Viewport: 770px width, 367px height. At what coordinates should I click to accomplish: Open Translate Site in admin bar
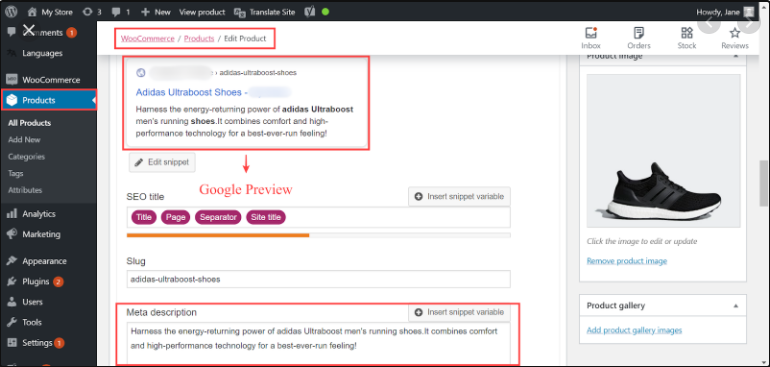click(265, 12)
